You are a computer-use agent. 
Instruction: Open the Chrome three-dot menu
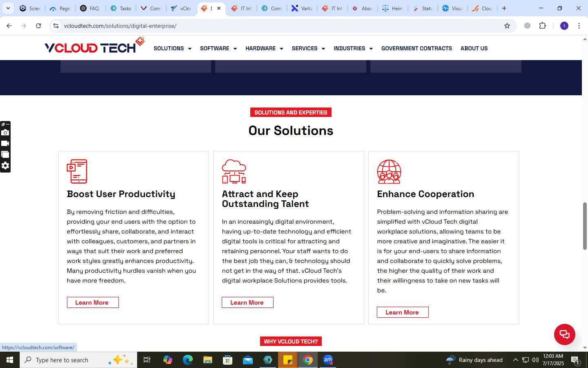coord(579,26)
